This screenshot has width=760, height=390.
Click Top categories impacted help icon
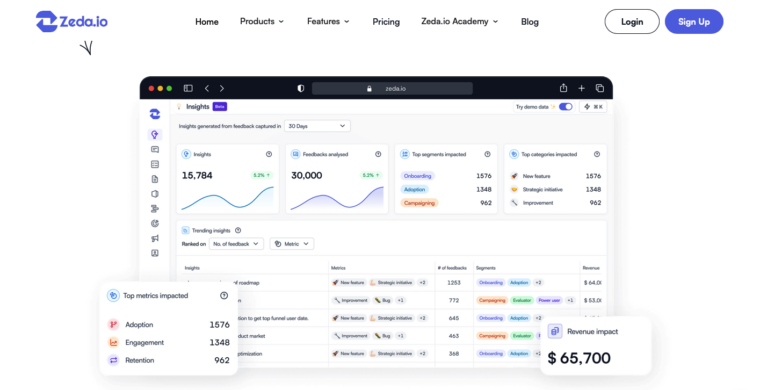click(x=597, y=154)
